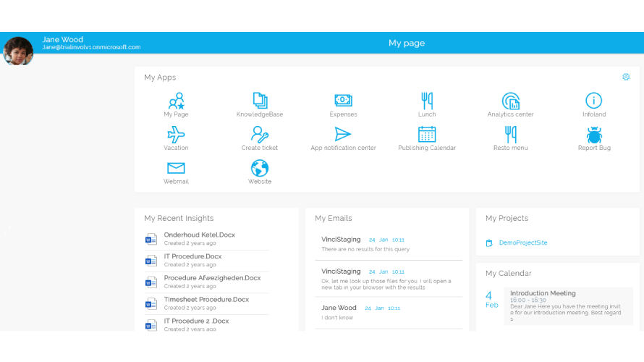Click the My Emails heading
The height and width of the screenshot is (362, 644).
coord(334,218)
